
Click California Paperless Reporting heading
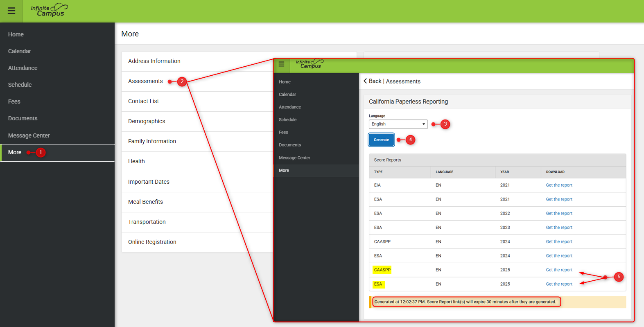(x=409, y=101)
